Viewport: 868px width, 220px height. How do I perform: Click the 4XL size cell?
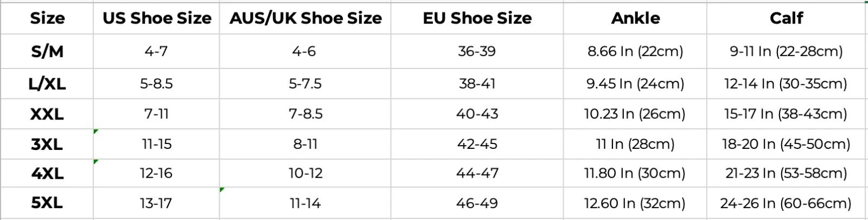pos(47,173)
